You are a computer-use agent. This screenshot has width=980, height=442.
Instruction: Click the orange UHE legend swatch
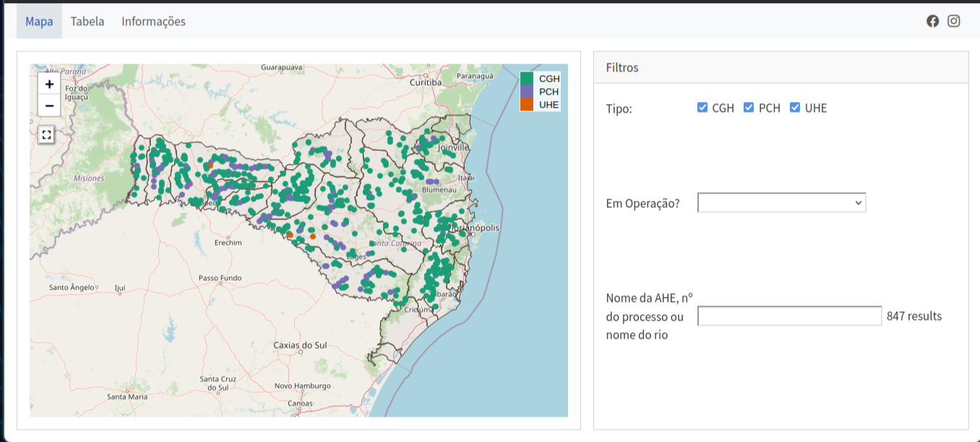click(527, 105)
